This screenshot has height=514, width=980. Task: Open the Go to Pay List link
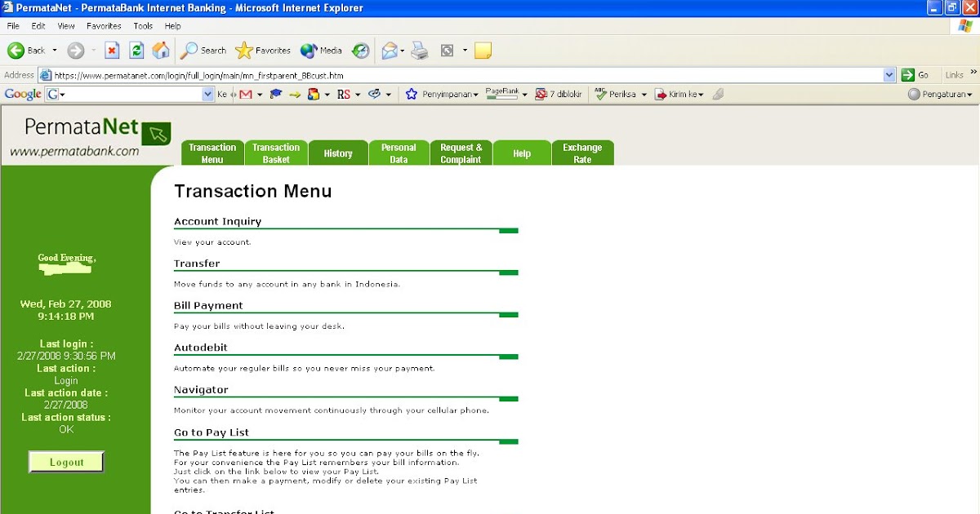pyautogui.click(x=212, y=432)
